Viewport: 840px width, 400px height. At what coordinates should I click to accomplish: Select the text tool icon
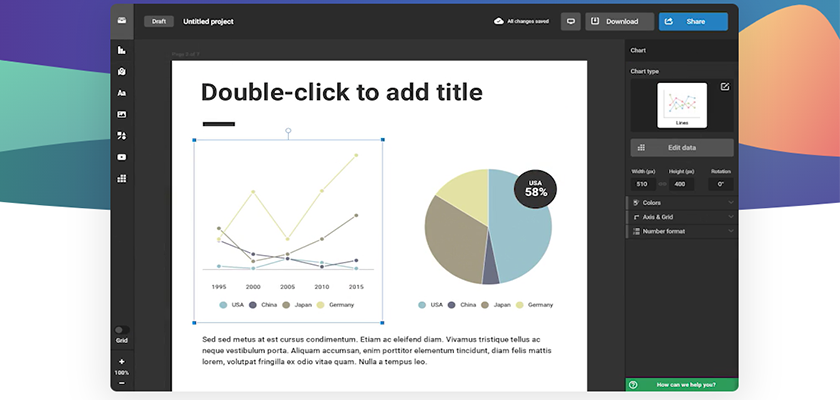[122, 93]
